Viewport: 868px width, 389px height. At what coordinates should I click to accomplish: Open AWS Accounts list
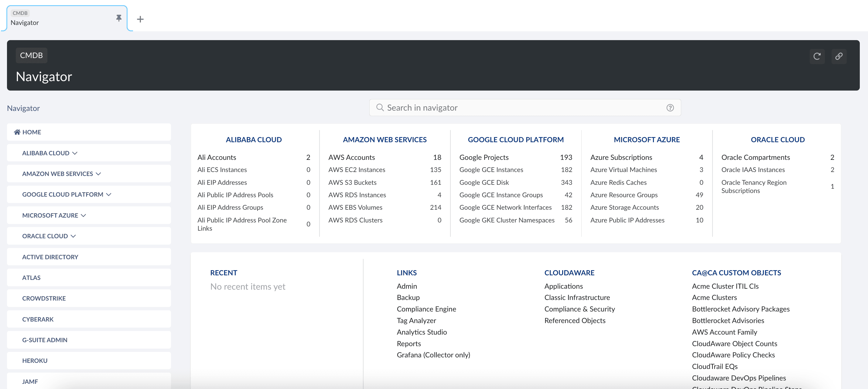tap(351, 157)
